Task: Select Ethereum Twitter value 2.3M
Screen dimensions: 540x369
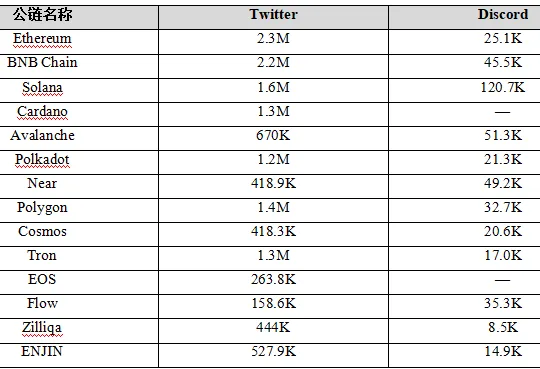Action: pyautogui.click(x=273, y=38)
